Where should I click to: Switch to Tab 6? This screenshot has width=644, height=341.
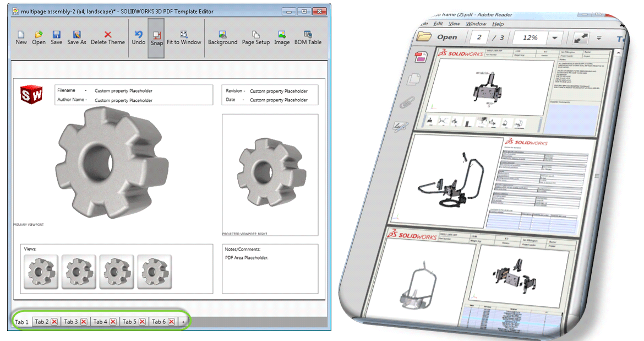pyautogui.click(x=159, y=322)
